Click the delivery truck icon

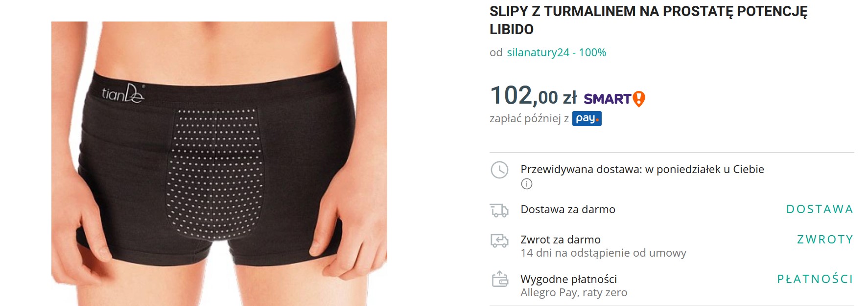pyautogui.click(x=499, y=210)
